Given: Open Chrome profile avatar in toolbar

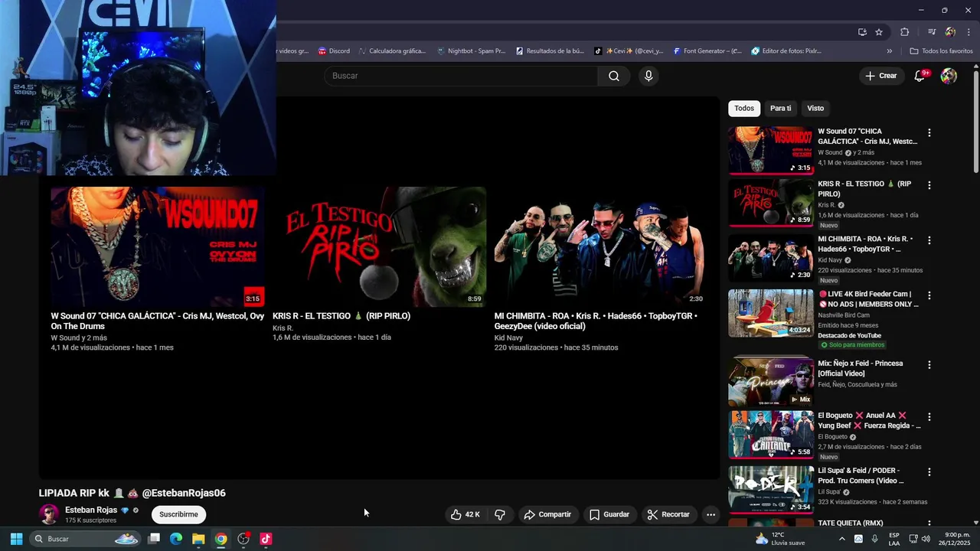Looking at the screenshot, I should [x=950, y=32].
